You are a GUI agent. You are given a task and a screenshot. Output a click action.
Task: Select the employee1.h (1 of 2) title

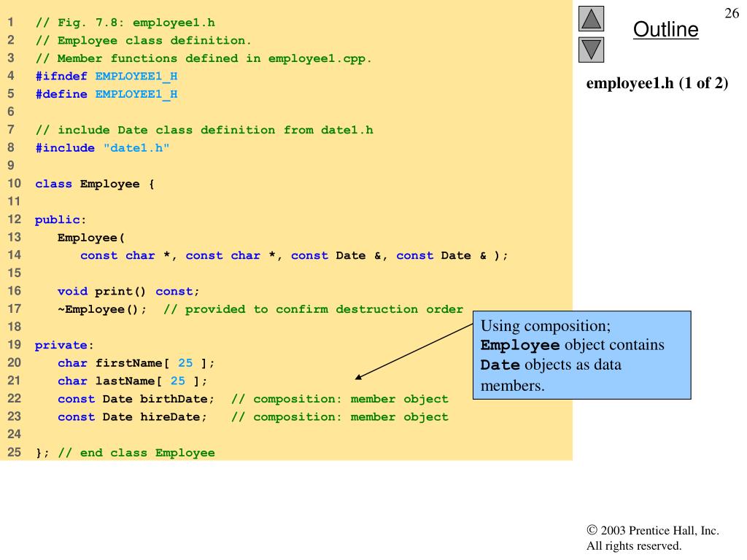[657, 83]
